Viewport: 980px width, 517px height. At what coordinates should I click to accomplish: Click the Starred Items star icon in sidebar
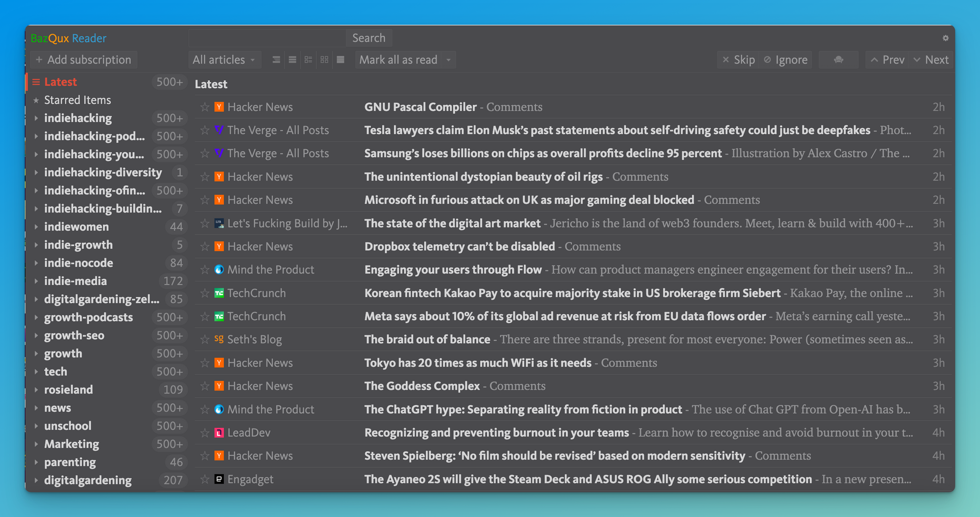coord(36,100)
